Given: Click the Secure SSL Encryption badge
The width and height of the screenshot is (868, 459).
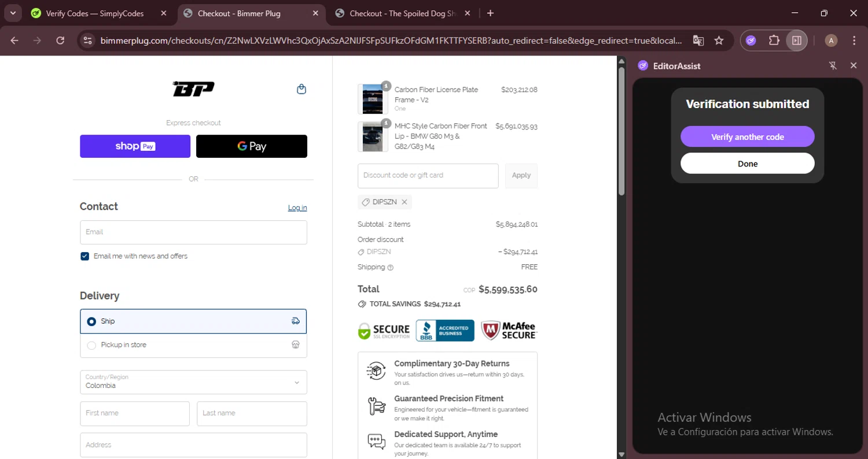Looking at the screenshot, I should (x=384, y=331).
